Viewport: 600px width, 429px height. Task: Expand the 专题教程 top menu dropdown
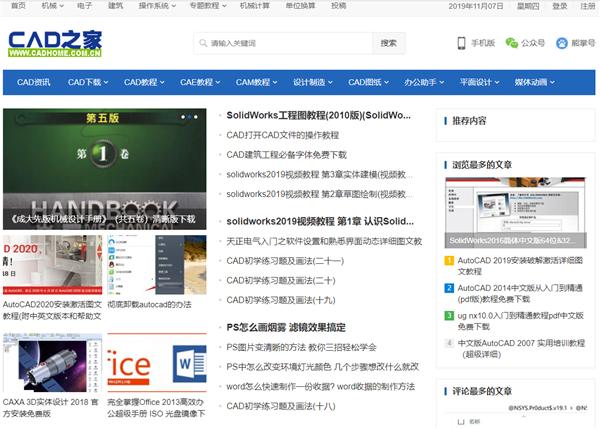coord(208,6)
